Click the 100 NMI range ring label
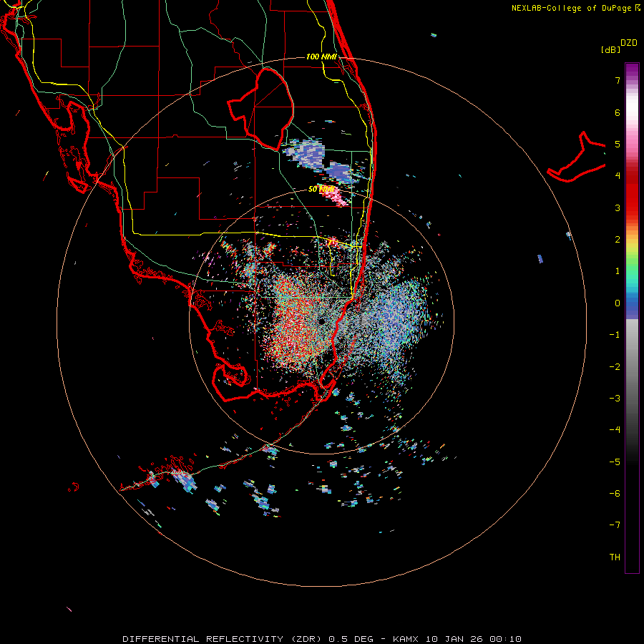 click(321, 57)
